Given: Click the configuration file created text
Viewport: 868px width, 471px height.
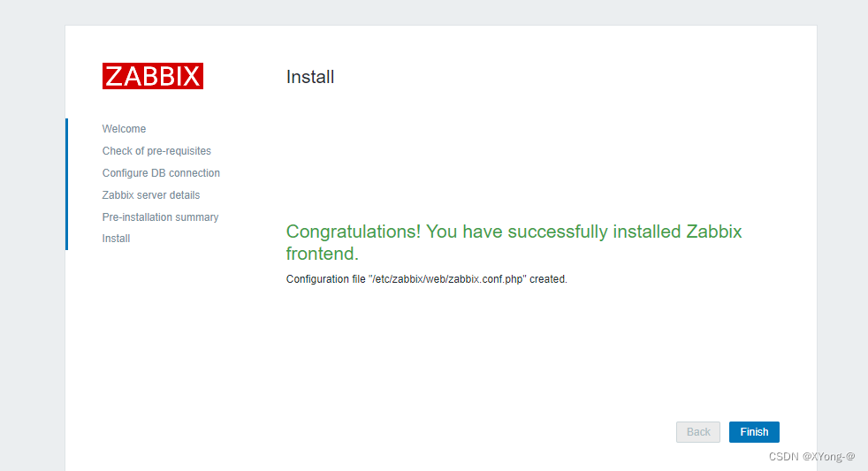Looking at the screenshot, I should point(427,279).
